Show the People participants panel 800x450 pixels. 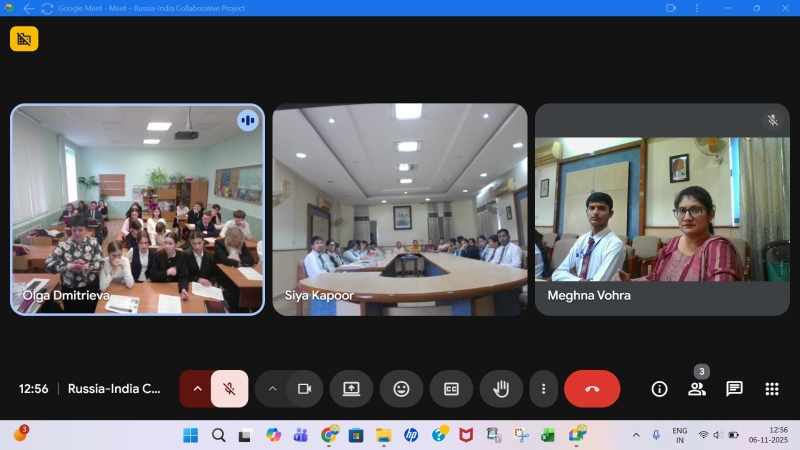pos(697,389)
